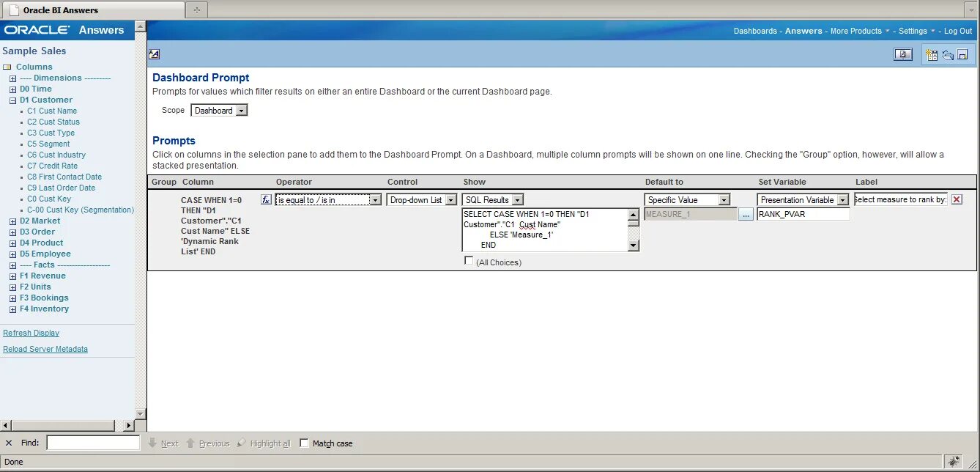Close the Find bar
The height and width of the screenshot is (472, 980).
click(x=9, y=443)
